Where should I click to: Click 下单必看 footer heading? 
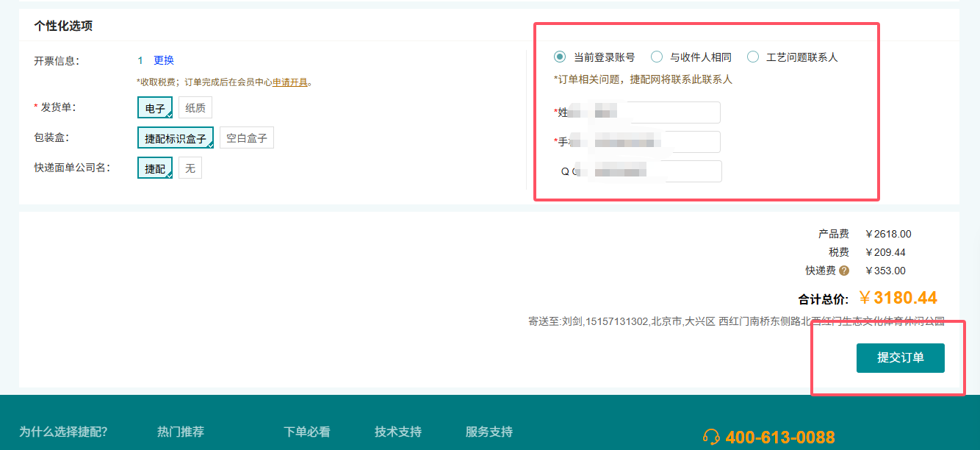point(307,432)
